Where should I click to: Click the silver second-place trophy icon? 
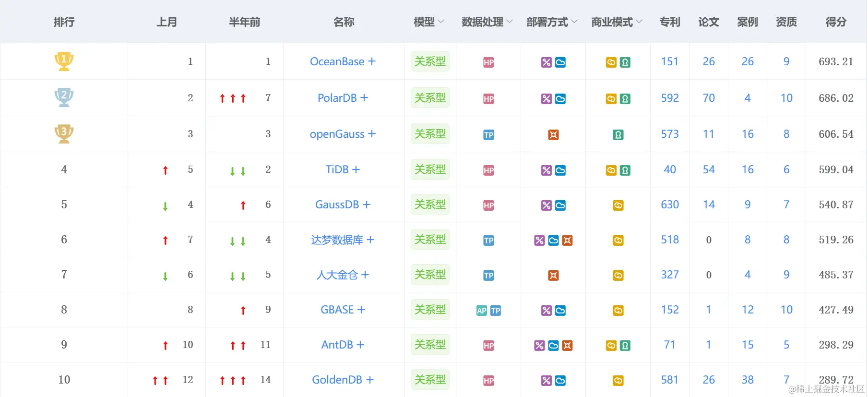click(x=64, y=97)
